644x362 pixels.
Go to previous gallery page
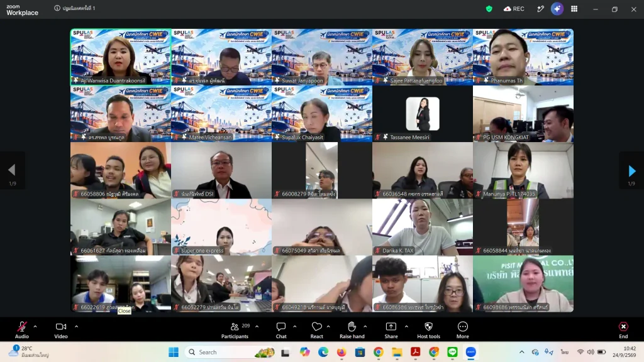pos(12,171)
